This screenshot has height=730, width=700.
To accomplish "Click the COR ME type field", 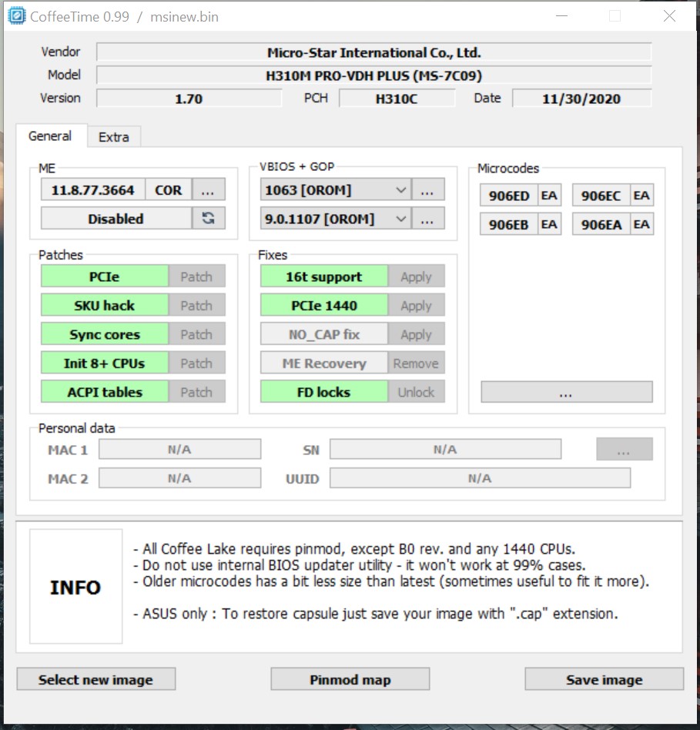I will 169,190.
